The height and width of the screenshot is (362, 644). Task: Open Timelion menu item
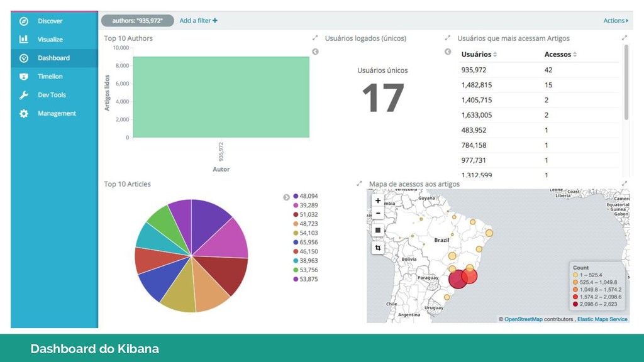pos(50,76)
